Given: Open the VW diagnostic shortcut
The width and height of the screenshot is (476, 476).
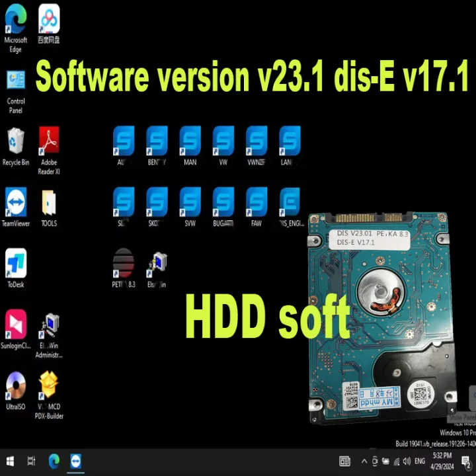Looking at the screenshot, I should pyautogui.click(x=223, y=145).
